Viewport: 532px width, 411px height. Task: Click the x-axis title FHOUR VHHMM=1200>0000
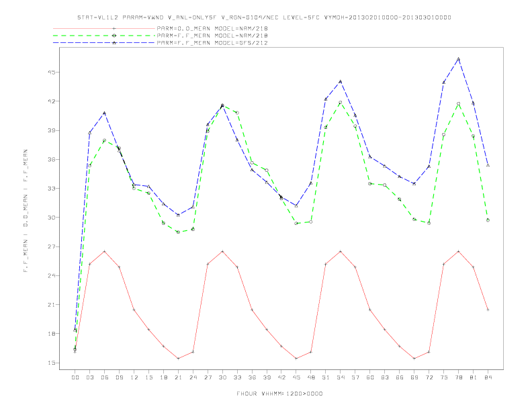[x=279, y=394]
